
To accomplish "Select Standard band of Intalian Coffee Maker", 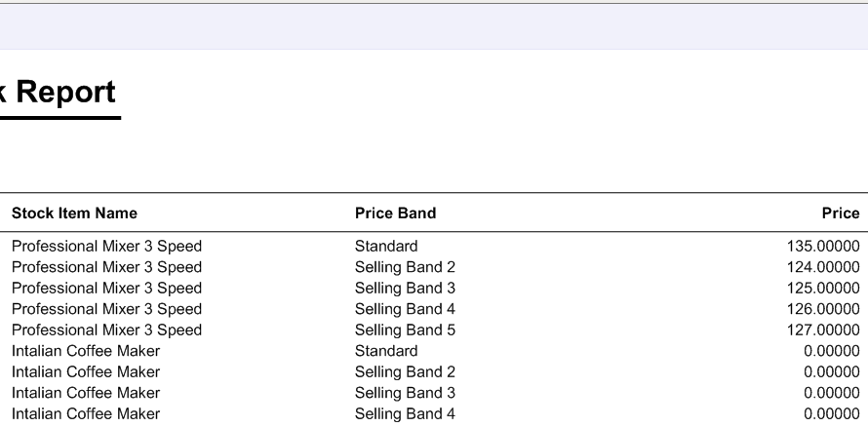I will pyautogui.click(x=386, y=351).
